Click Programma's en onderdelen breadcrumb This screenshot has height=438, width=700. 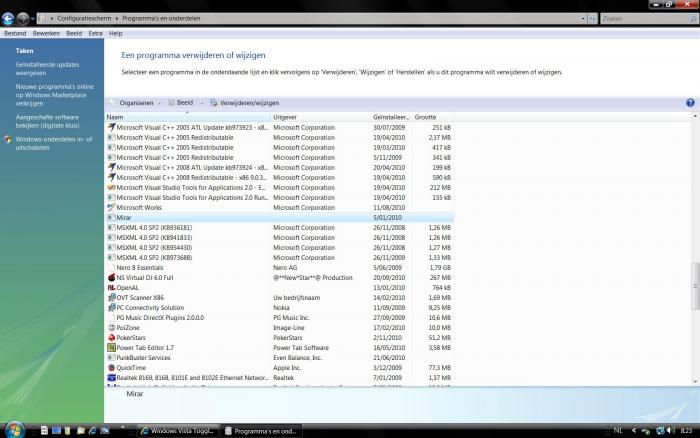161,18
